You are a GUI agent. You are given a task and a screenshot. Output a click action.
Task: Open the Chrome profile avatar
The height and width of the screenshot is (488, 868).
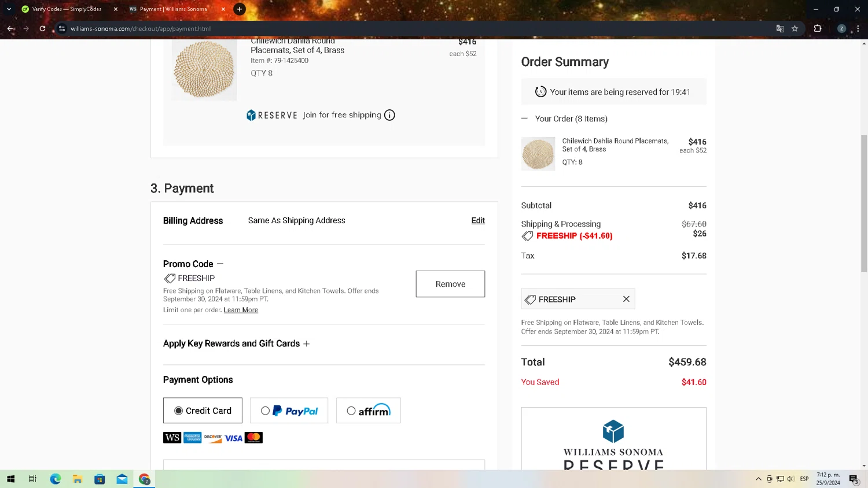click(x=841, y=28)
